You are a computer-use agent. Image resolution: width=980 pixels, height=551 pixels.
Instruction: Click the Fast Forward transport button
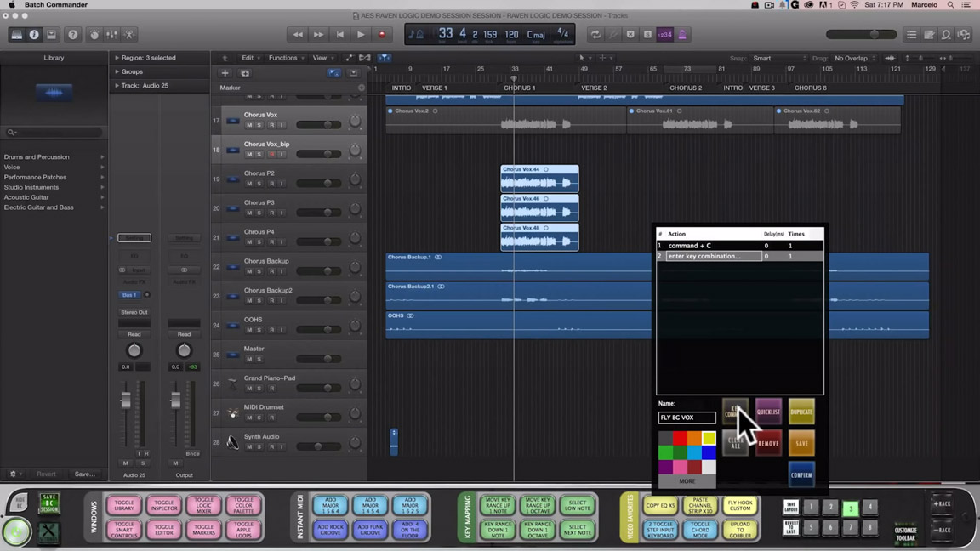click(319, 35)
